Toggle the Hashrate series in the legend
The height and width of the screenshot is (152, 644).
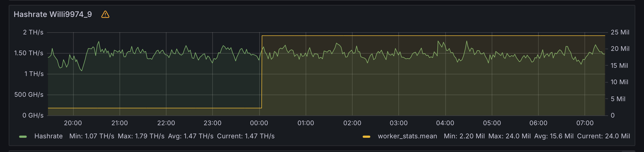tap(49, 136)
